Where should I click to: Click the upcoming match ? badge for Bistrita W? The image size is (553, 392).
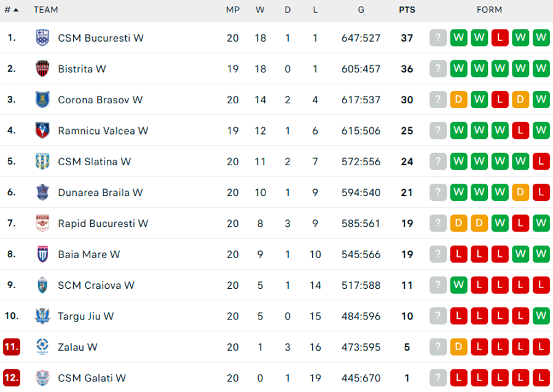pos(438,69)
